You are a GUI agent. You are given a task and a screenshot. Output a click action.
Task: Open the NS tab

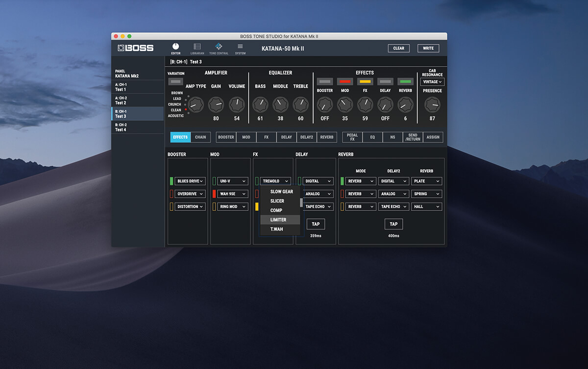pos(392,137)
